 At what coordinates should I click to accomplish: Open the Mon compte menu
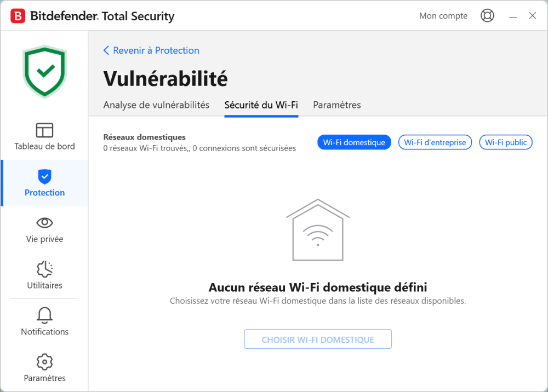point(443,16)
